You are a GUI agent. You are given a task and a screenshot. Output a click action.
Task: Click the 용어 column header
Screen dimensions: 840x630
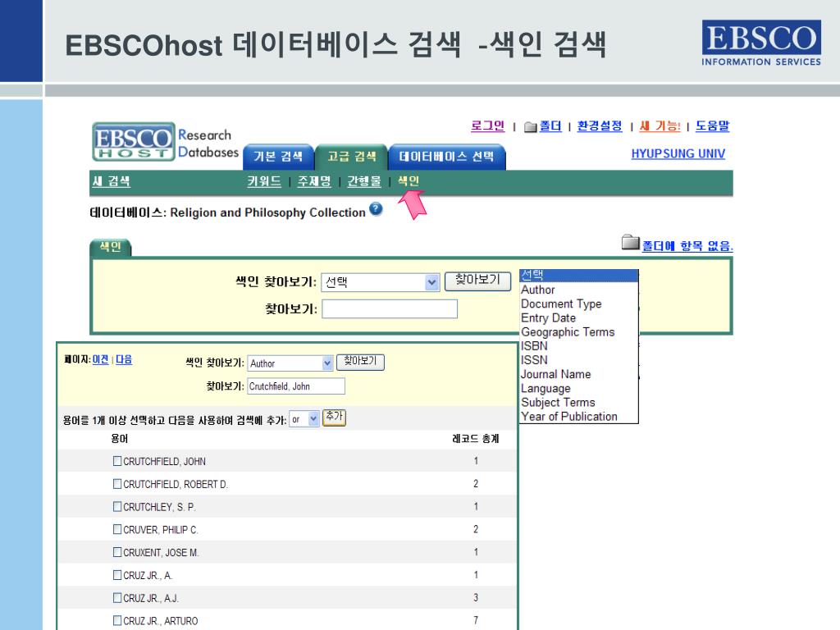pyautogui.click(x=120, y=439)
